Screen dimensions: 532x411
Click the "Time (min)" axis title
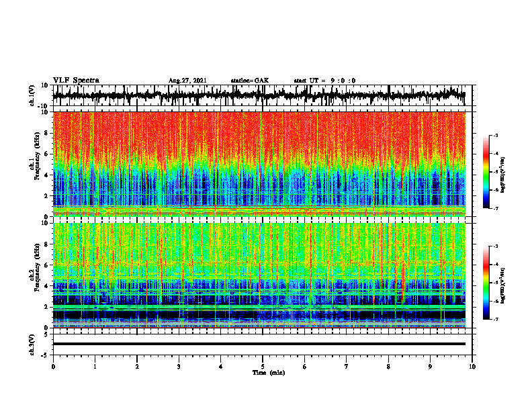pyautogui.click(x=269, y=373)
